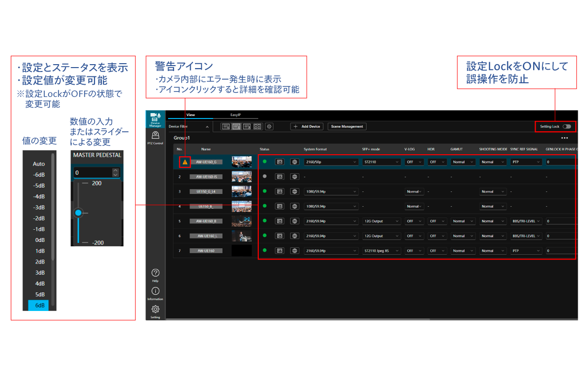588x382 pixels.
Task: Open web browser icon for AW-UE160_B row
Action: 294,221
